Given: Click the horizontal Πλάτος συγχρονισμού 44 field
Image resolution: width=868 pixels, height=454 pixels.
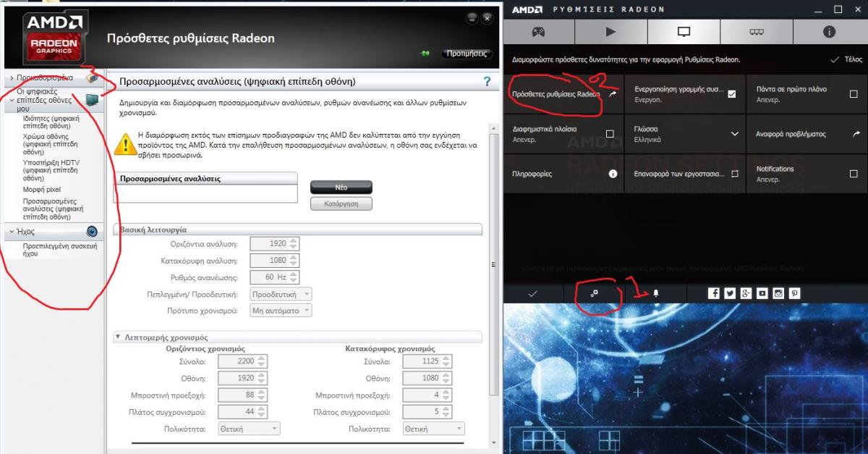Looking at the screenshot, I should 242,411.
